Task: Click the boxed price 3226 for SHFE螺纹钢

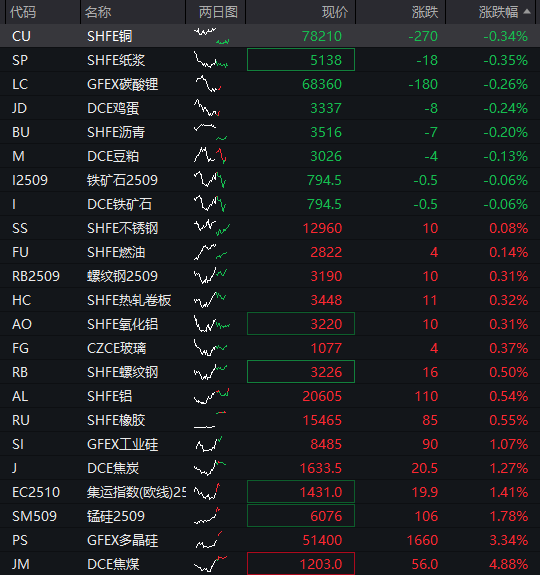Action: click(301, 372)
